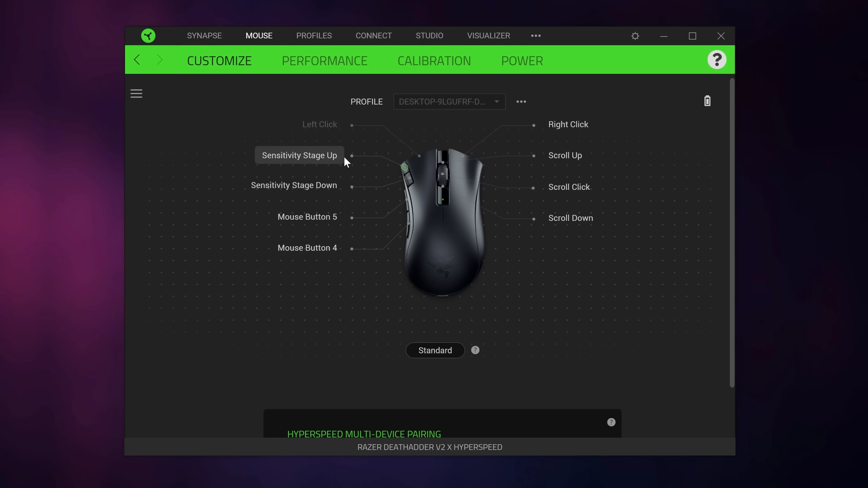Open the Power subtab

(x=522, y=61)
